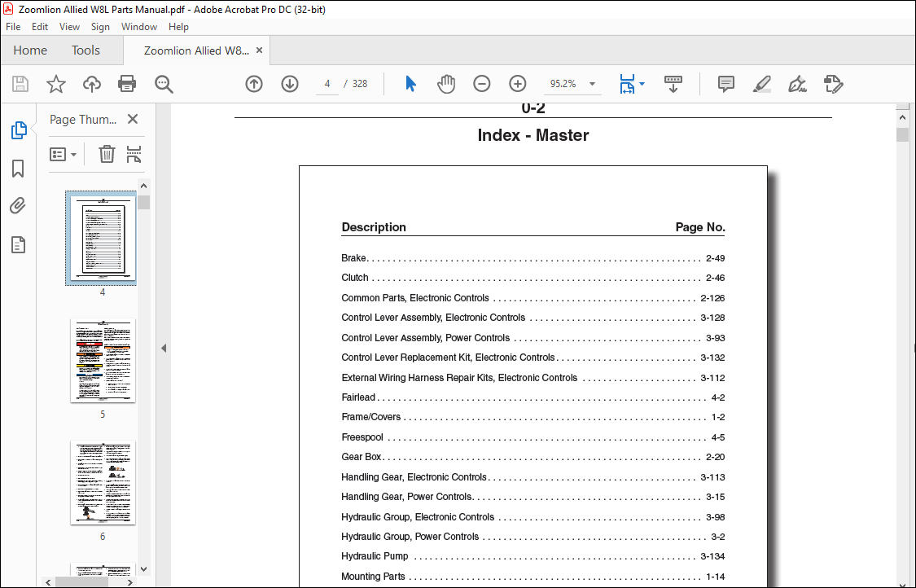Click the Frame/Covers index entry

point(533,417)
